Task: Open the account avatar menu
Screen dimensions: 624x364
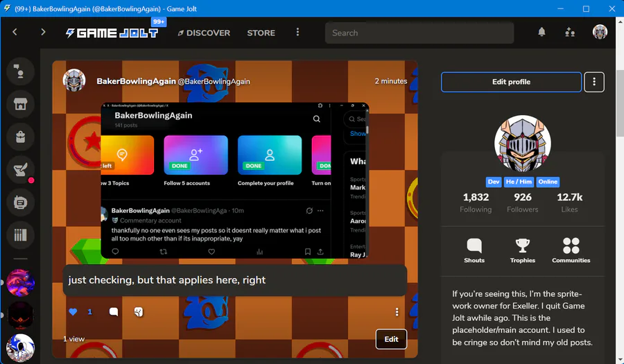Action: (600, 32)
